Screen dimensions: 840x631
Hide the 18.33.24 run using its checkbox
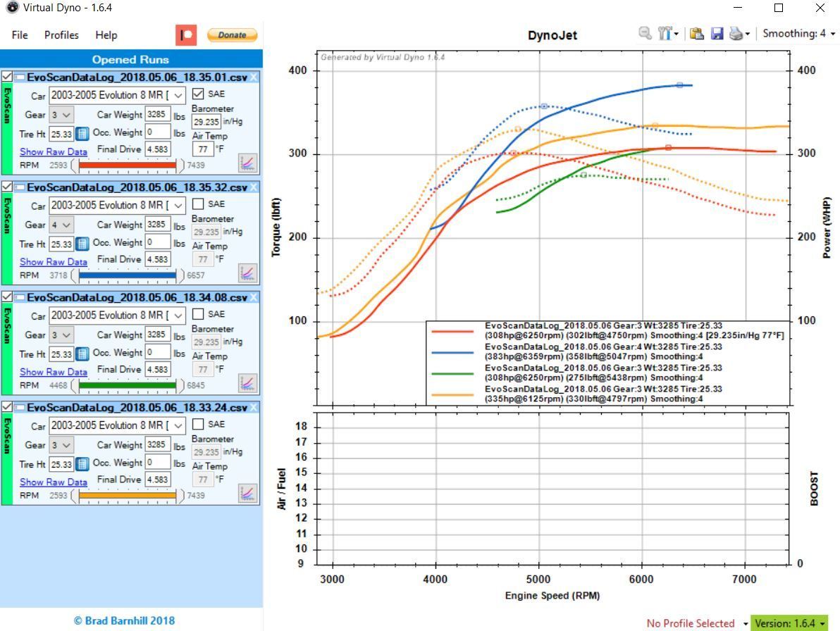(x=7, y=408)
